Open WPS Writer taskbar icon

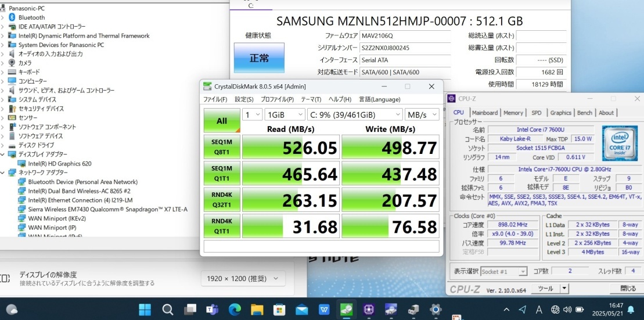click(324, 310)
